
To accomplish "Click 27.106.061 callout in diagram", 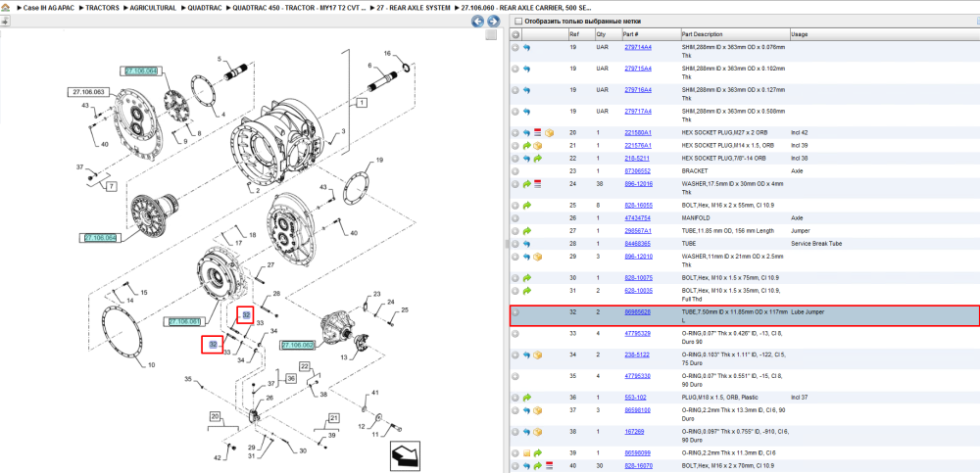I will [x=184, y=322].
